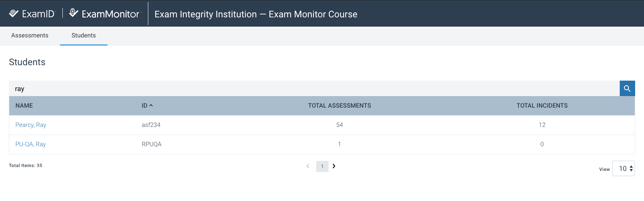Select the Students tab
Screen dimensions: 644x201
pyautogui.click(x=84, y=35)
